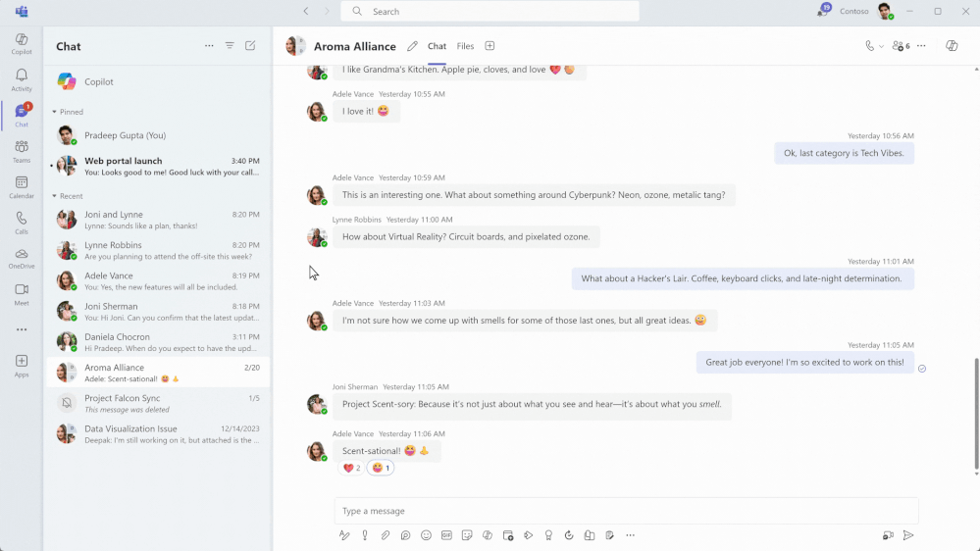Open the Activity bell in sidebar

pyautogui.click(x=22, y=80)
